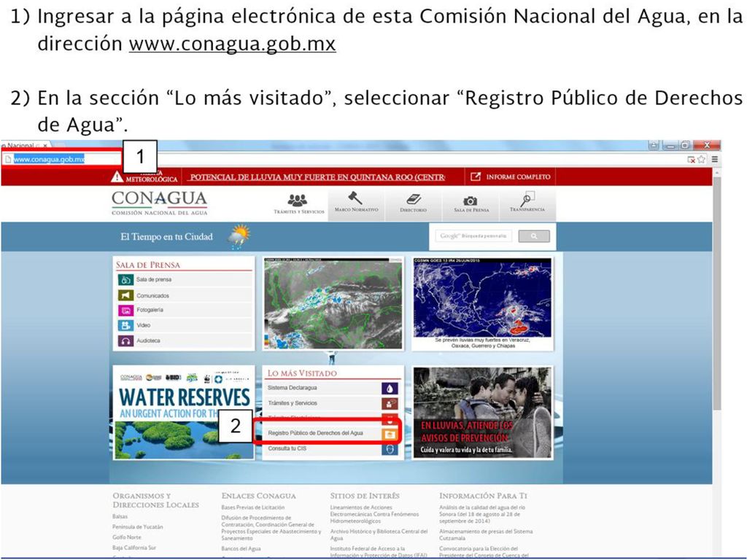Open the Directorio book icon
747x560 pixels.
point(413,199)
